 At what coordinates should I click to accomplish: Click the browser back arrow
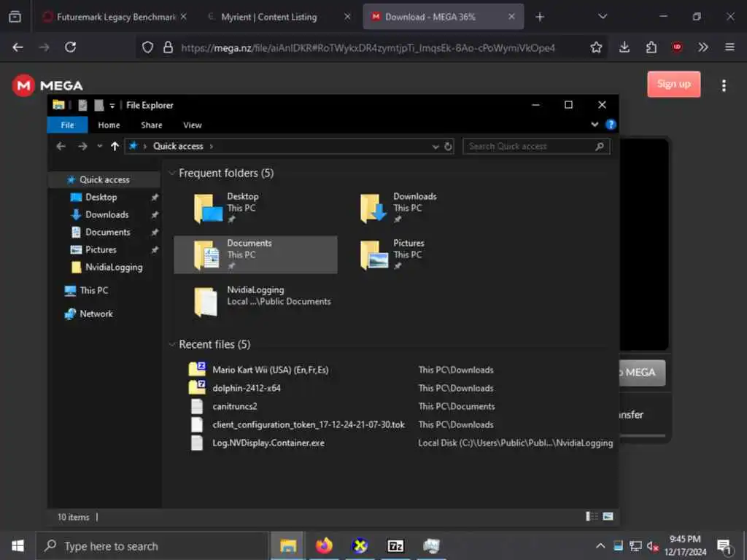coord(18,47)
